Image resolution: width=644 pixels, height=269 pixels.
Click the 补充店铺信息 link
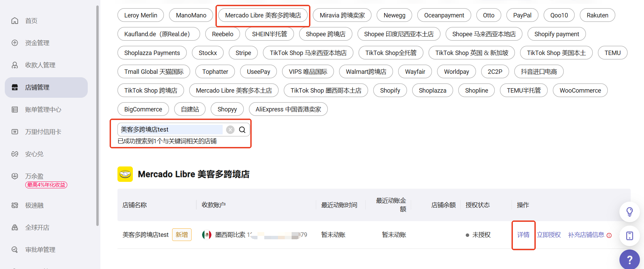click(586, 235)
